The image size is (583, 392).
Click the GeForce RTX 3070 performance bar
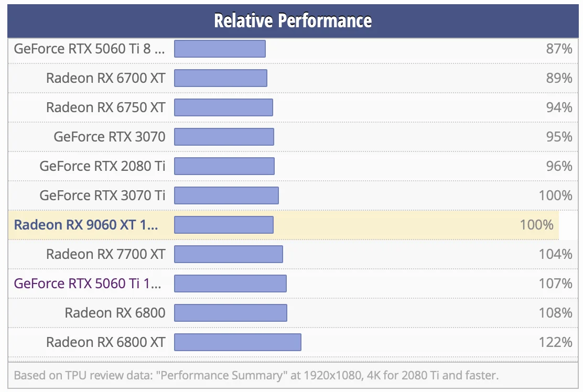point(224,137)
